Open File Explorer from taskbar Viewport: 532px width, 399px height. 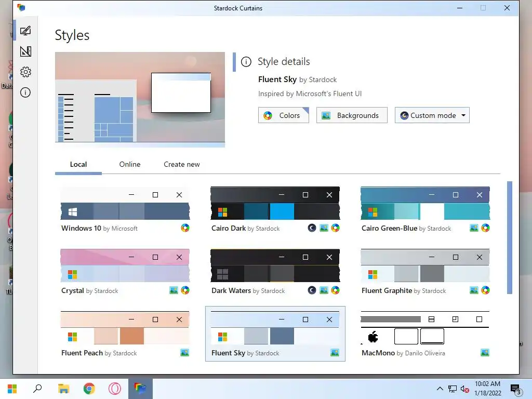[x=63, y=389]
